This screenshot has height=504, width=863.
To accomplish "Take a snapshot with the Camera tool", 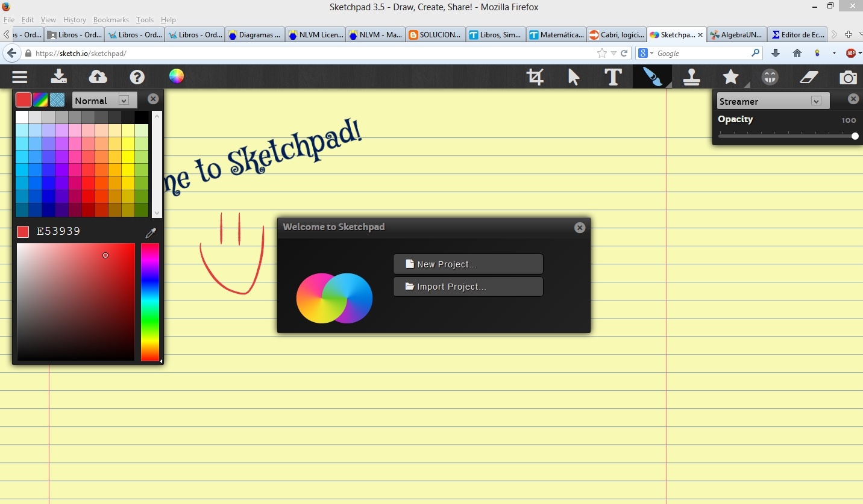I will coord(849,77).
